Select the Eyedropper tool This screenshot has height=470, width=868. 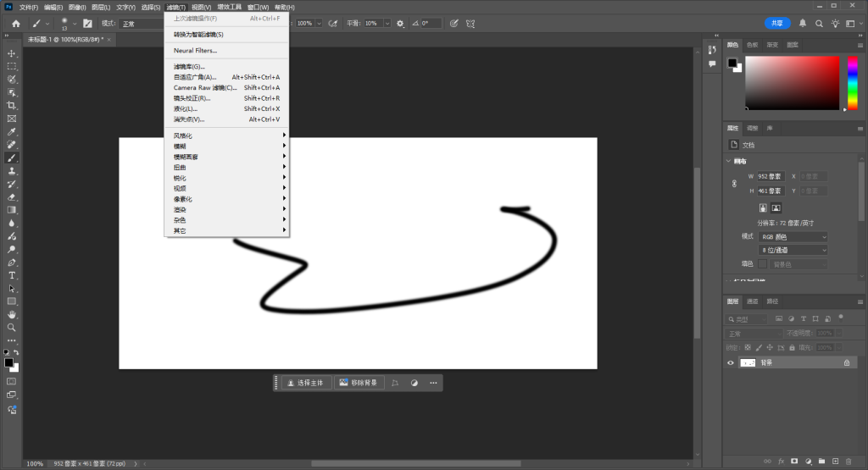pyautogui.click(x=12, y=132)
